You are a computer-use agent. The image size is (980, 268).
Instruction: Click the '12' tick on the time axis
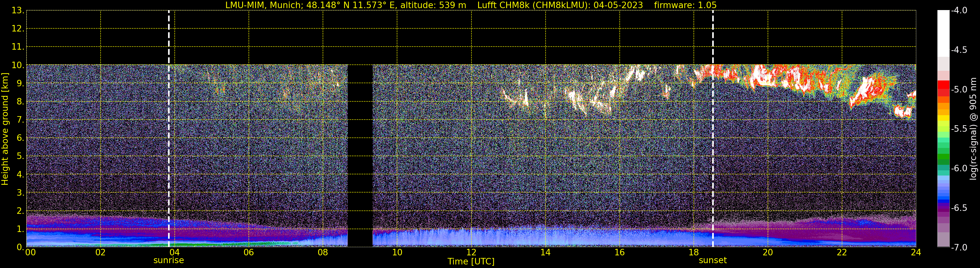coord(471,252)
